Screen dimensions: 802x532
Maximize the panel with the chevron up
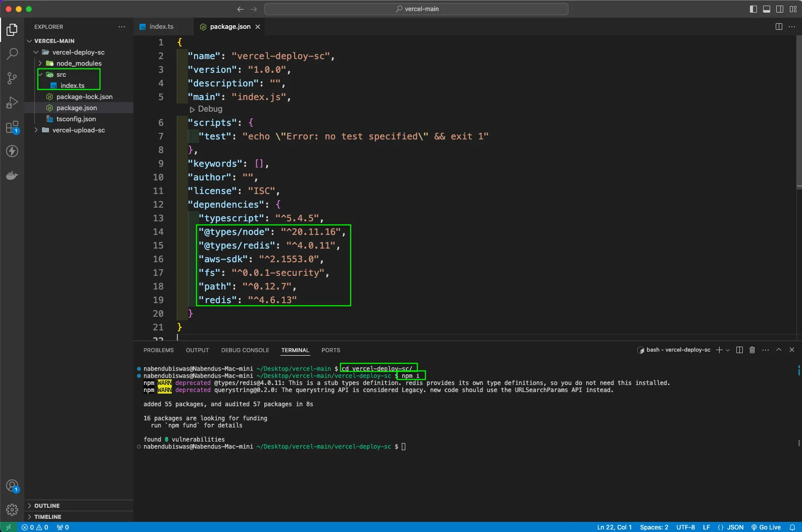[x=779, y=350]
